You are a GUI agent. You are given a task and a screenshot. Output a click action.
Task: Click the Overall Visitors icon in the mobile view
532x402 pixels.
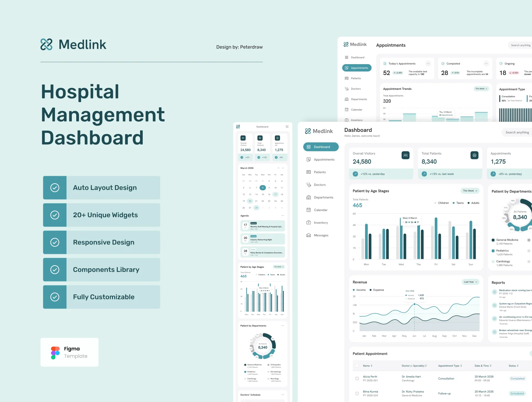pos(243,138)
